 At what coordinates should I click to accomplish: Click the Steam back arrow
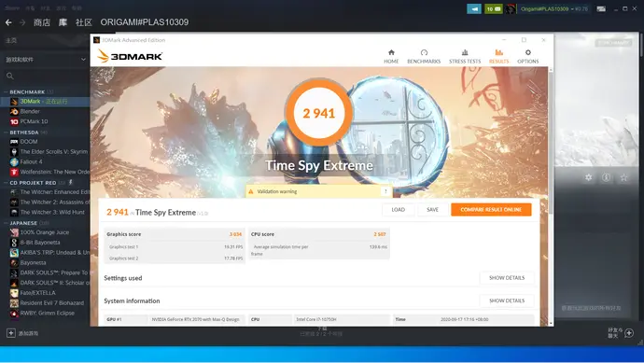tap(8, 22)
